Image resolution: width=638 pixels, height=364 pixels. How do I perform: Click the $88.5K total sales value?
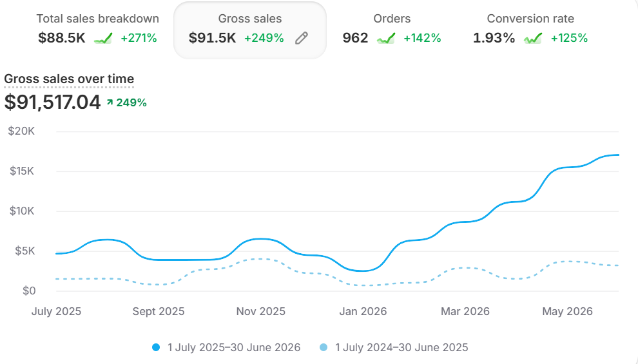click(x=62, y=38)
